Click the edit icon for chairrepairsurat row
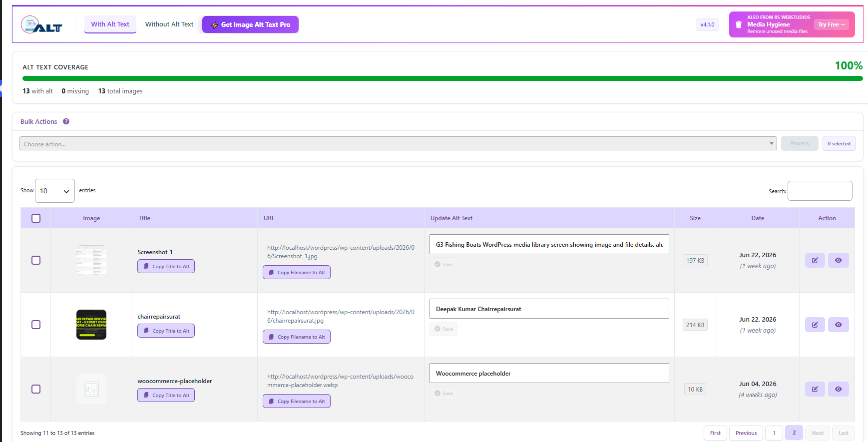This screenshot has height=442, width=868. pos(815,325)
